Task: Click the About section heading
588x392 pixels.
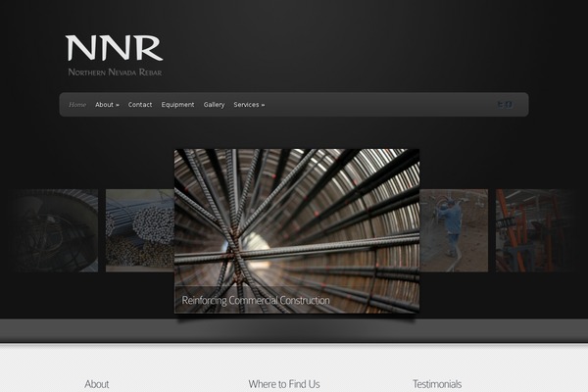Action: (96, 384)
